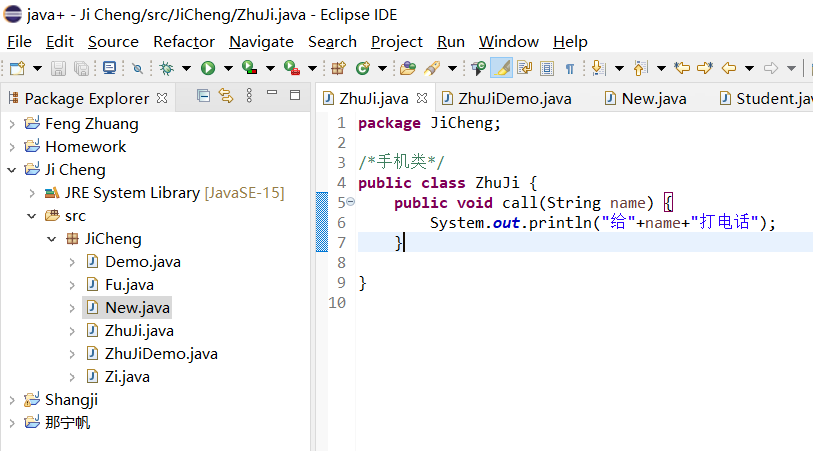
Task: Expand JRE System Library node
Action: (32, 193)
